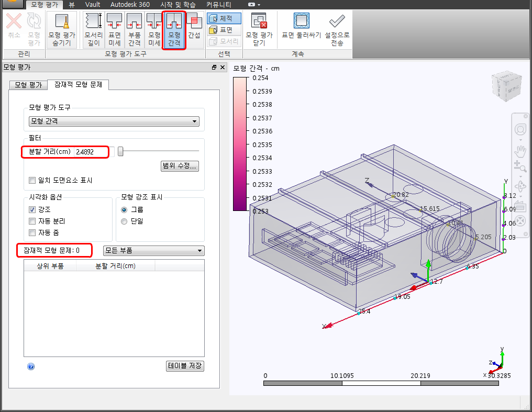This screenshot has height=412, width=532.
Task: Click 모형 평가 닫기 icon
Action: click(x=259, y=21)
